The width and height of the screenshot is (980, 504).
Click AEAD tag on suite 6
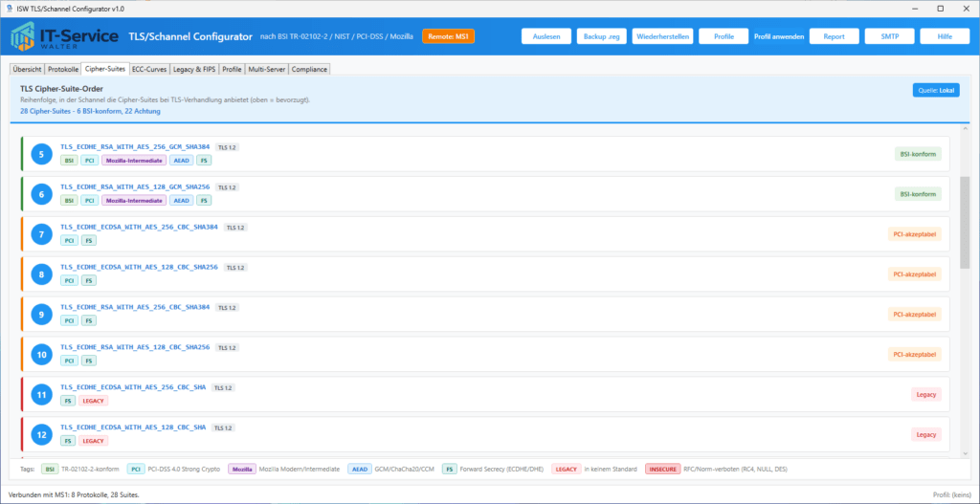[181, 201]
